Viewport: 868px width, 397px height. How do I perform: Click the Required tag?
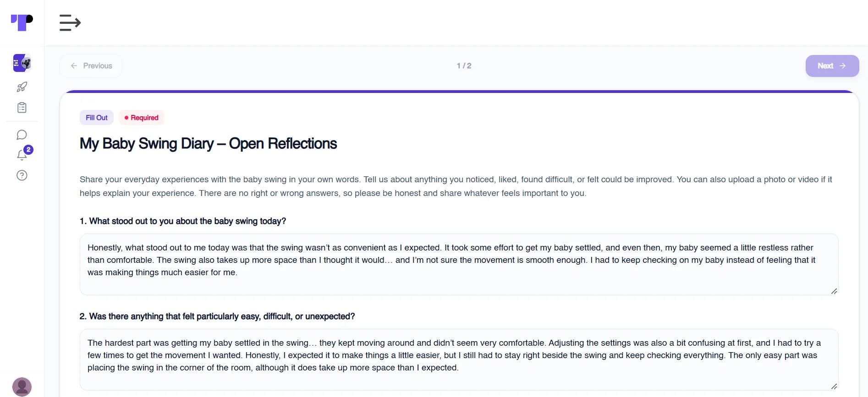coord(142,118)
